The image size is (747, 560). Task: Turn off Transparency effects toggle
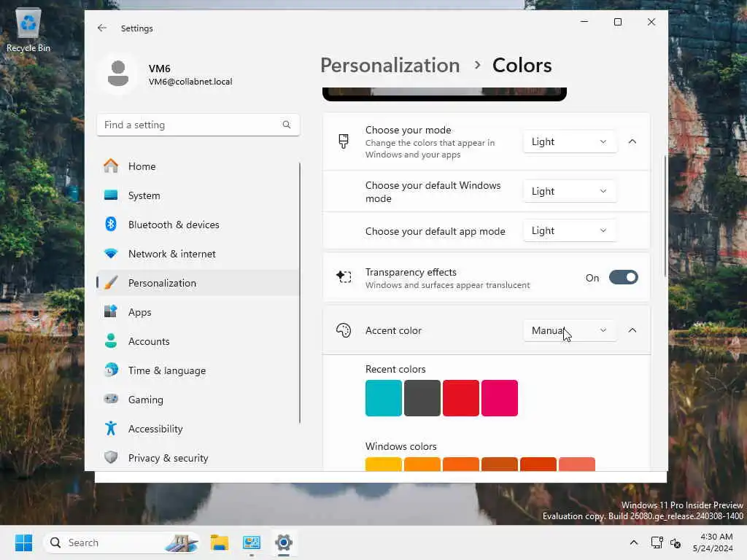click(x=623, y=277)
